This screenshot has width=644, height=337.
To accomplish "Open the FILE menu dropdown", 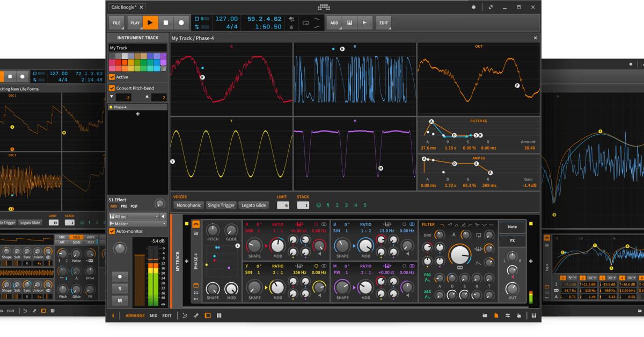I will pos(116,23).
